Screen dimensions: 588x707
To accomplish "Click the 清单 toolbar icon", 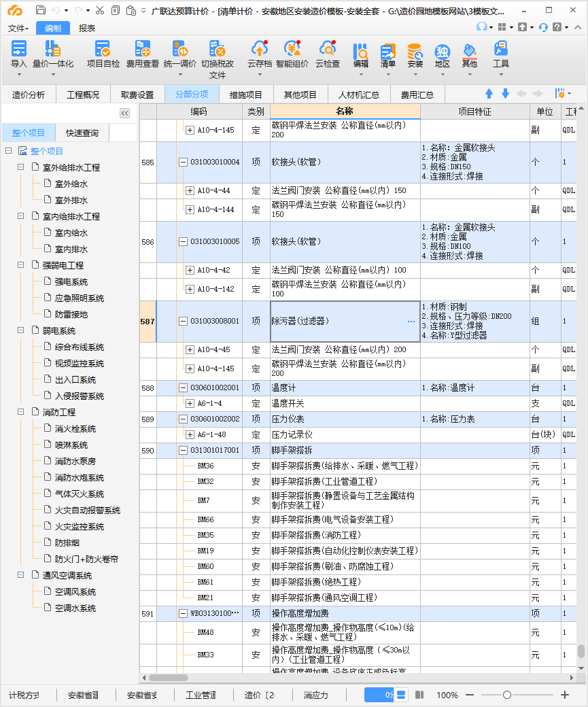I will click(x=388, y=54).
